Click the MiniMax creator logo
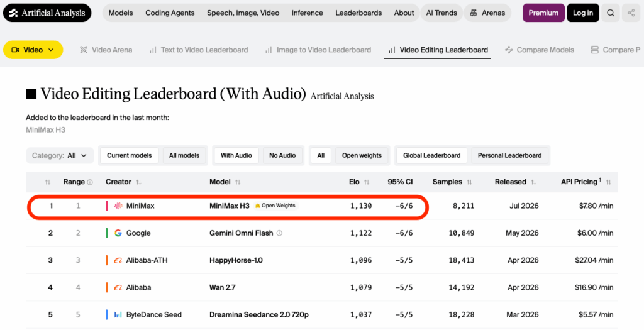Screen dimensions: 644x330 click(118, 206)
